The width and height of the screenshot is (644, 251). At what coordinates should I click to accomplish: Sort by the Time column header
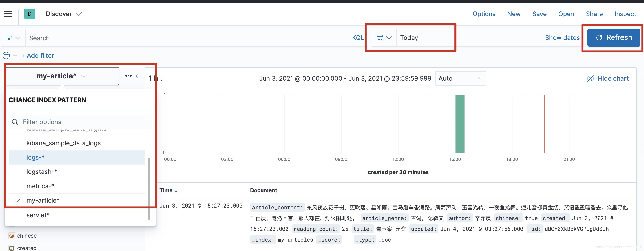pyautogui.click(x=168, y=190)
